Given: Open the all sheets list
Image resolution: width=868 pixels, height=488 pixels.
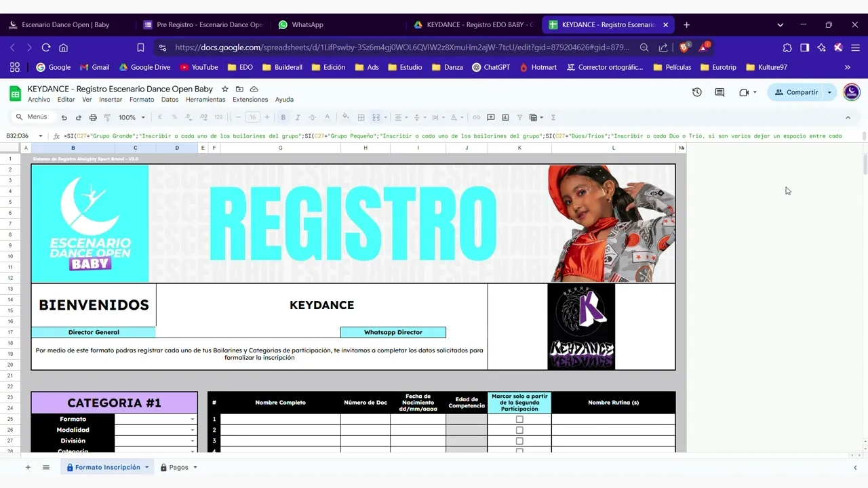Looking at the screenshot, I should point(46,467).
